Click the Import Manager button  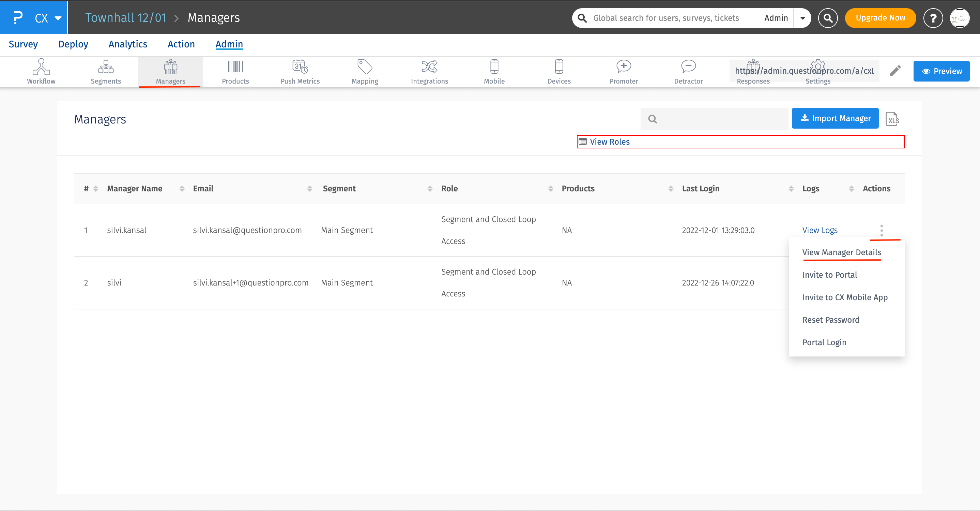(x=835, y=118)
